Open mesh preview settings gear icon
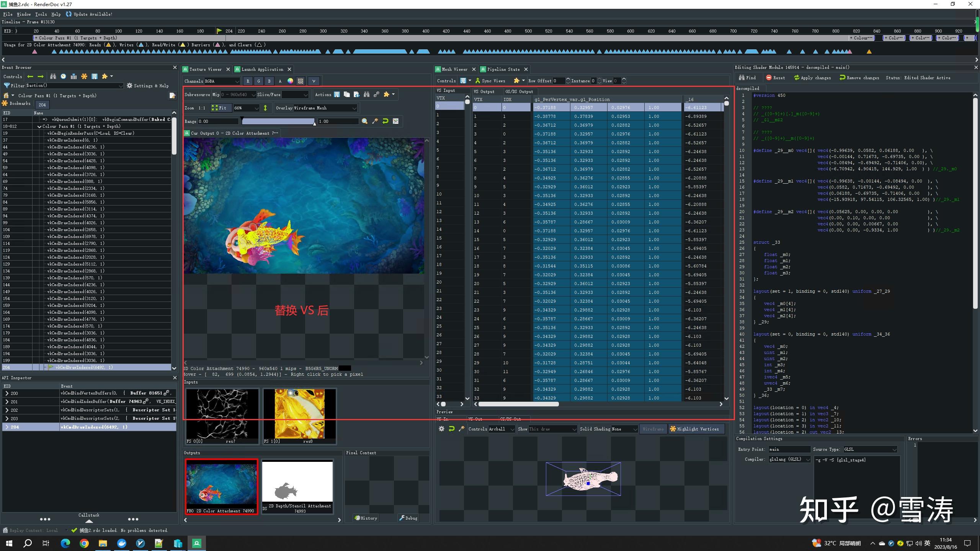This screenshot has height=551, width=980. [441, 429]
